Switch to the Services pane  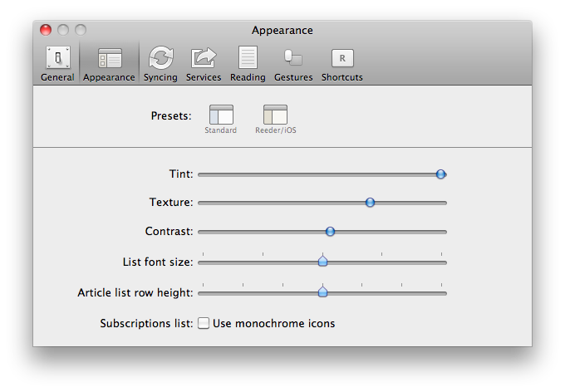(x=203, y=64)
